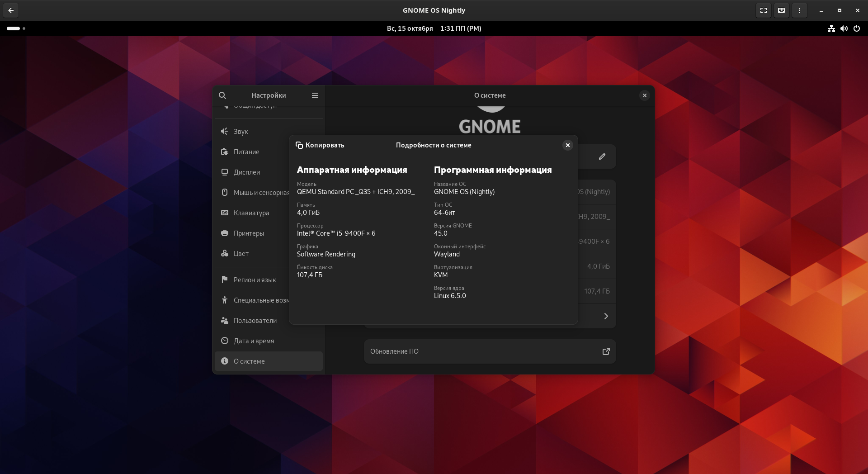Toggle fullscreen for GNOME OS Nightly
The width and height of the screenshot is (868, 474).
coord(764,10)
